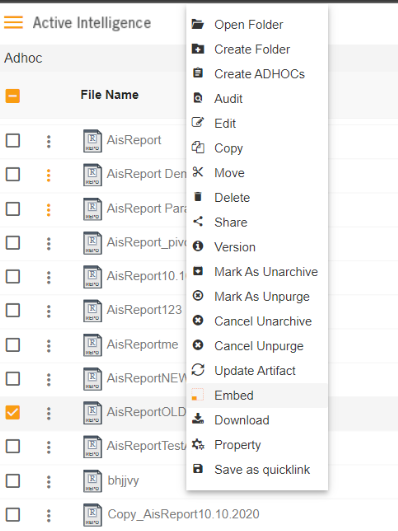
Task: Click the Move scissors icon
Action: [x=198, y=172]
